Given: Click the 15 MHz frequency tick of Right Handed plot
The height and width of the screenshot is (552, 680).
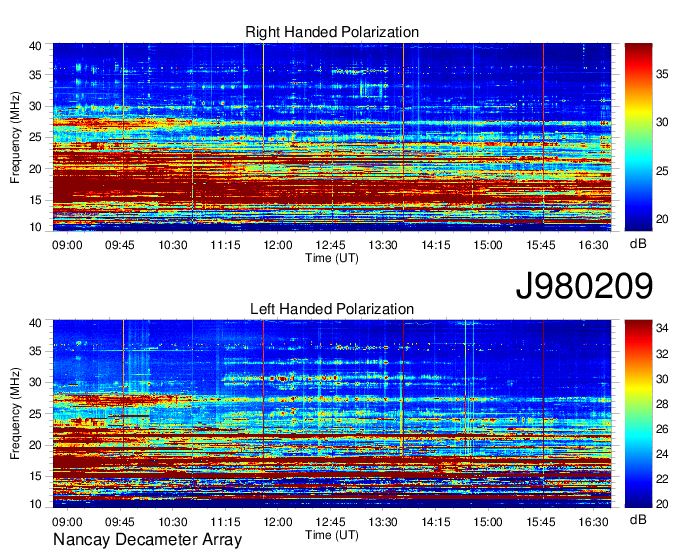Looking at the screenshot, I should 36,200.
